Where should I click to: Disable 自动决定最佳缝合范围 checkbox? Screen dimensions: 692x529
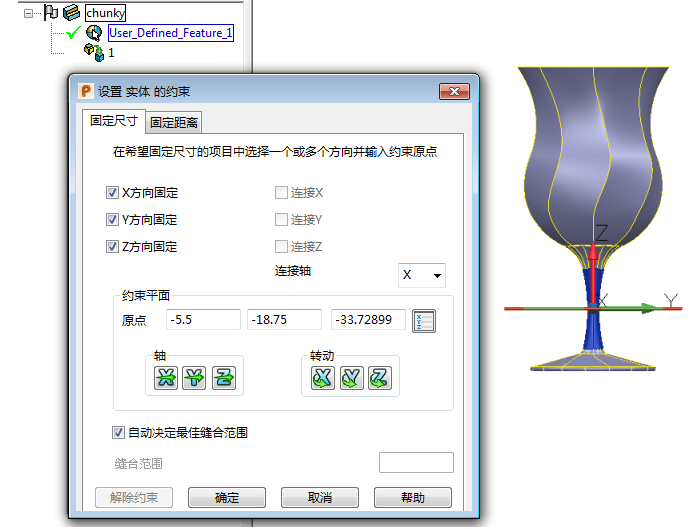(x=118, y=433)
